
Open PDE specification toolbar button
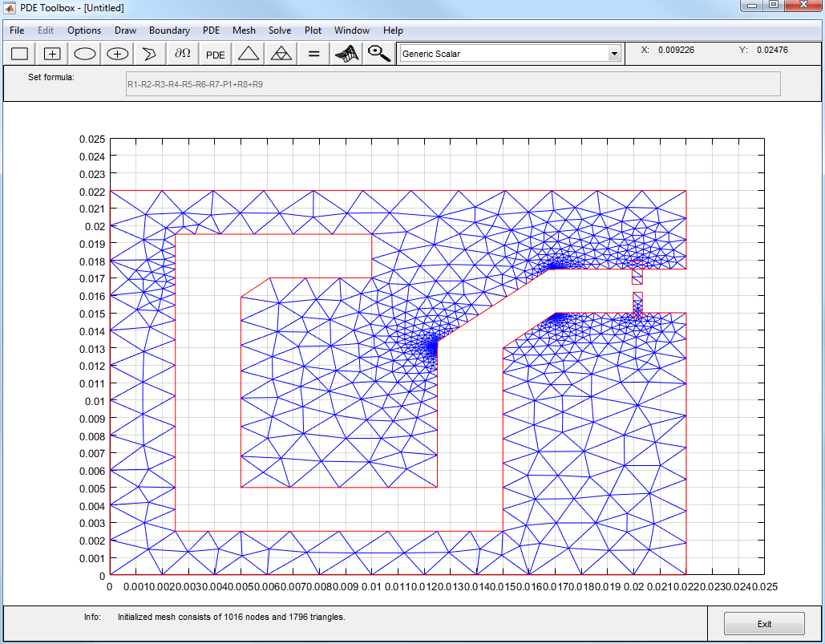(216, 55)
